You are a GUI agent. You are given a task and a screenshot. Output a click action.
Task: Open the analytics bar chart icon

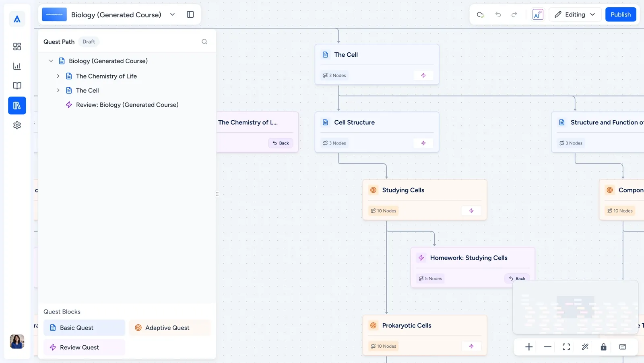click(17, 66)
